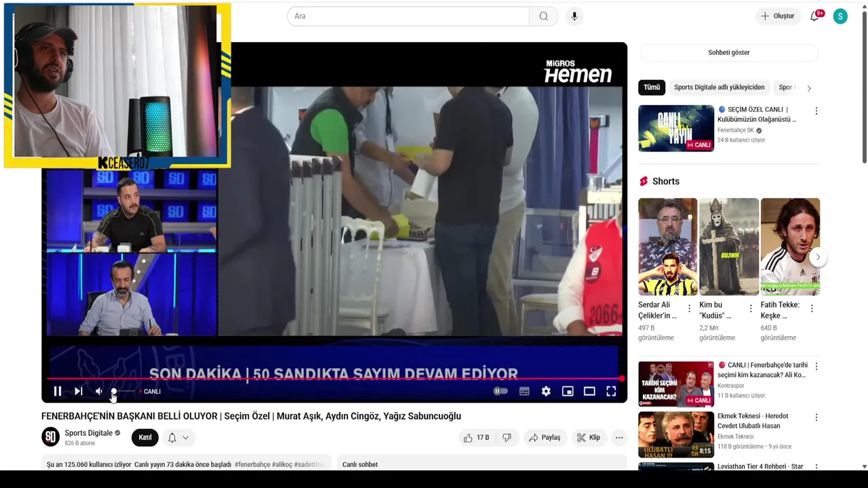Open menu for Fatih Tekke short
Image resolution: width=868 pixels, height=488 pixels.
[812, 308]
